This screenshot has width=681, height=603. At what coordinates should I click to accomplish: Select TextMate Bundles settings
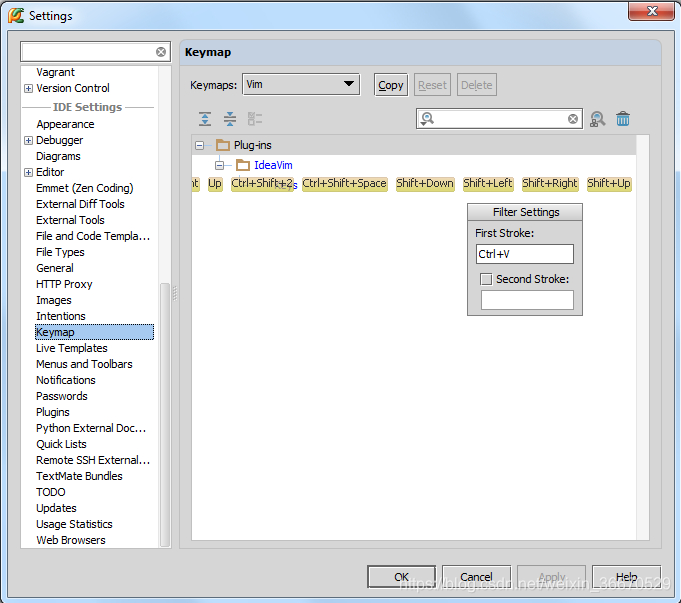[x=79, y=477]
